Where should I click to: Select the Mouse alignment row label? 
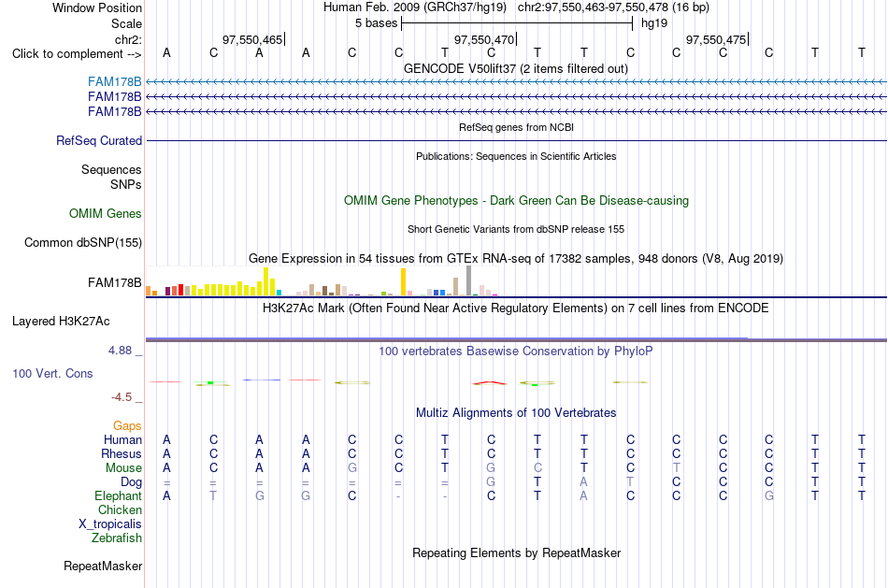[123, 468]
